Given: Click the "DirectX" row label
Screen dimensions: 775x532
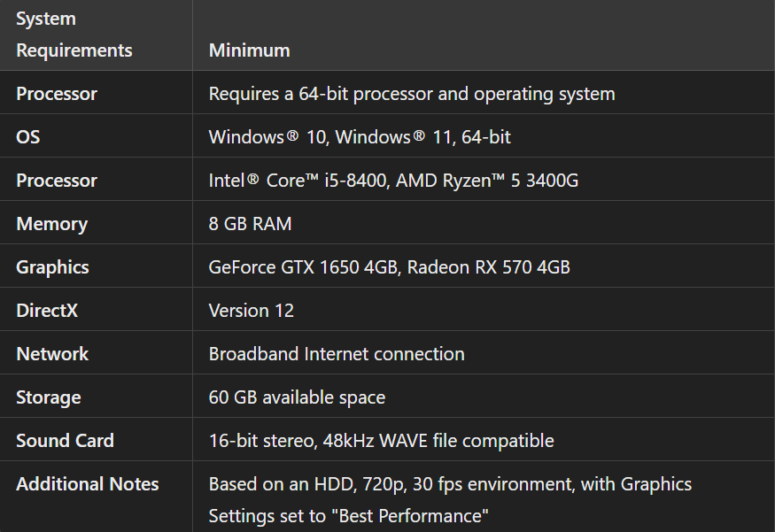Looking at the screenshot, I should (49, 311).
